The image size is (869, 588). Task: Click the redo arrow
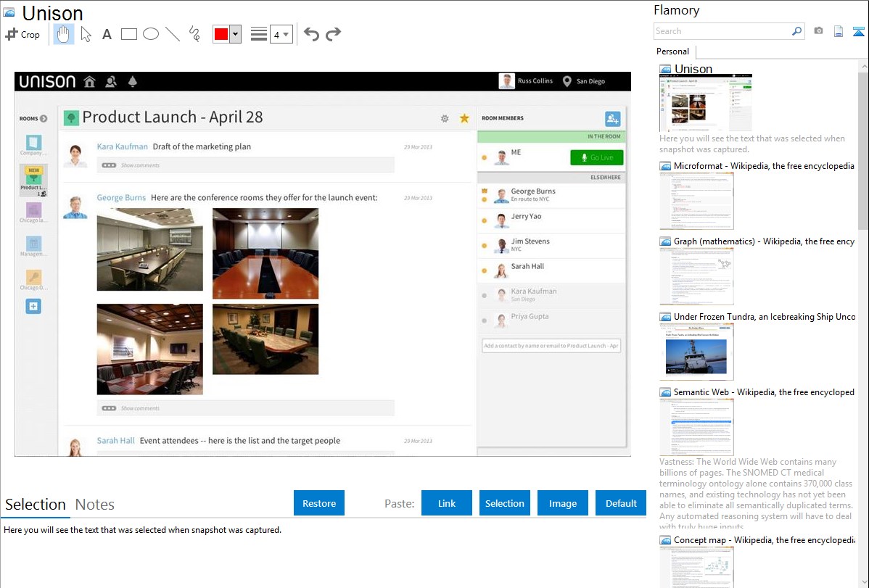[x=333, y=34]
